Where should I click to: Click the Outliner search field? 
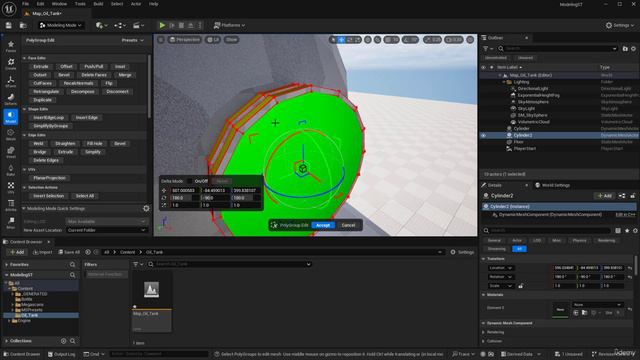click(x=557, y=49)
